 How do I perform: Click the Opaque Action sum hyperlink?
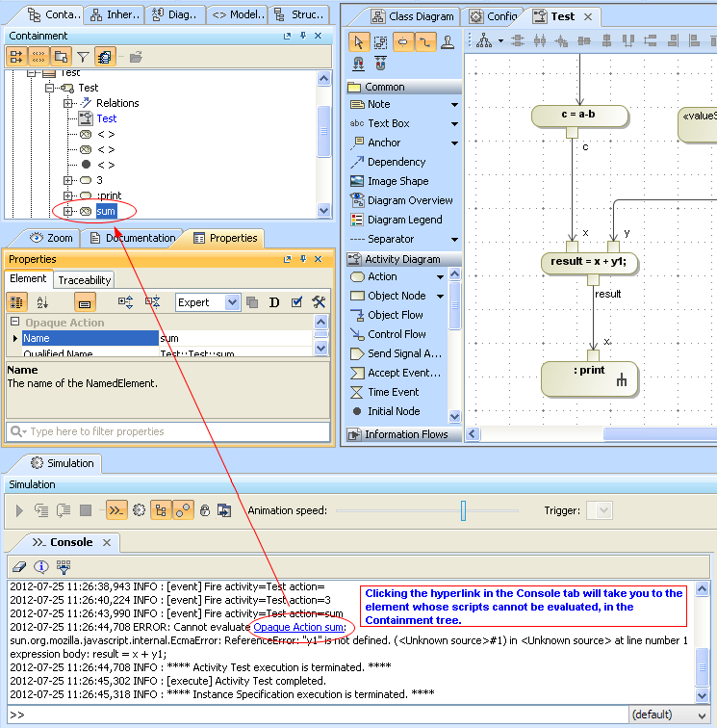click(297, 627)
